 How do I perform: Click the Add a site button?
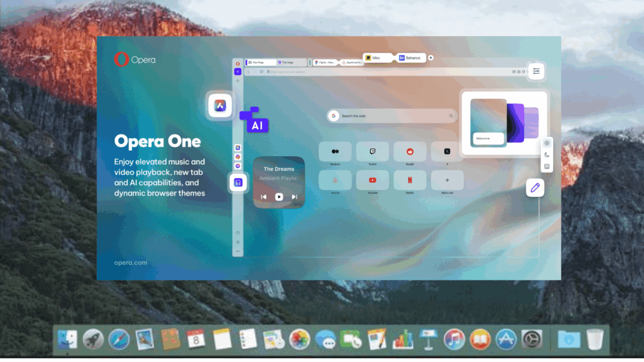(x=447, y=180)
